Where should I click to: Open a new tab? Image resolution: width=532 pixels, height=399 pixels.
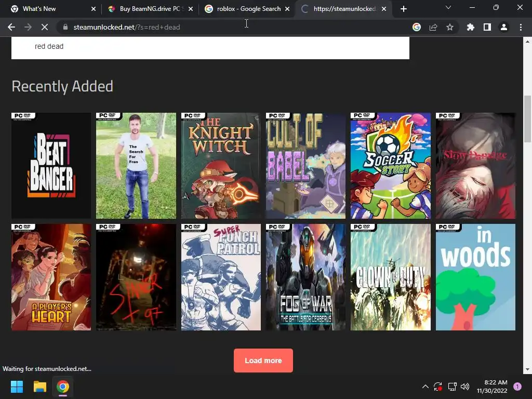tap(403, 9)
